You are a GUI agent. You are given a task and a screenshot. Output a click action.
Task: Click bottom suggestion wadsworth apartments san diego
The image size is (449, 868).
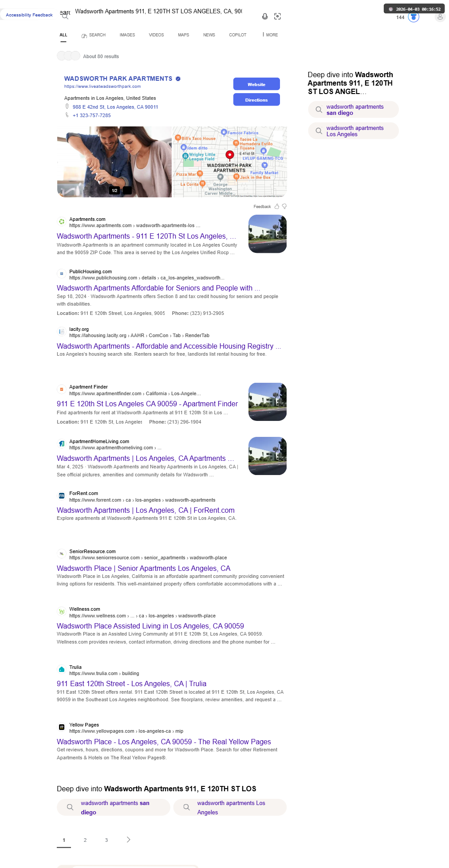(114, 807)
